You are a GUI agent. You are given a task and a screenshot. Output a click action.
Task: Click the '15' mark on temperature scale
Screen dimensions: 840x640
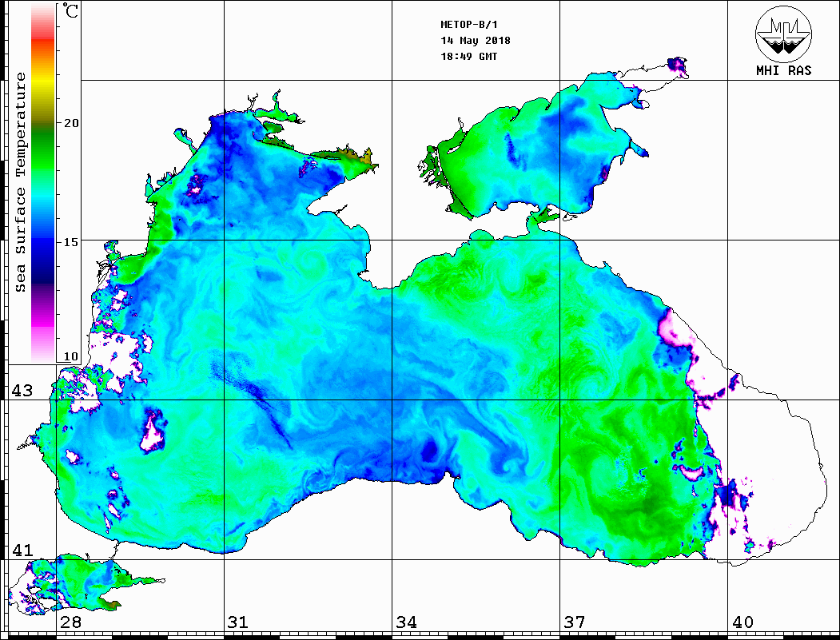(70, 242)
